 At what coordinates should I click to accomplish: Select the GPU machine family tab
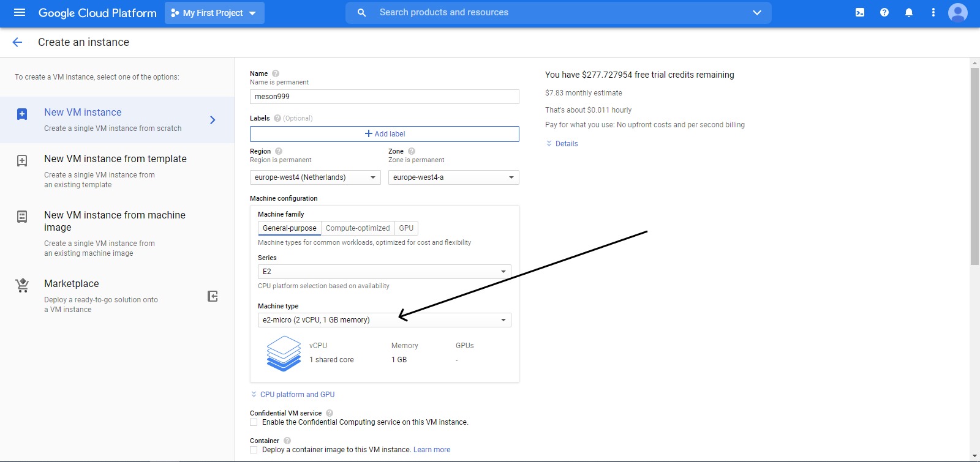click(406, 228)
